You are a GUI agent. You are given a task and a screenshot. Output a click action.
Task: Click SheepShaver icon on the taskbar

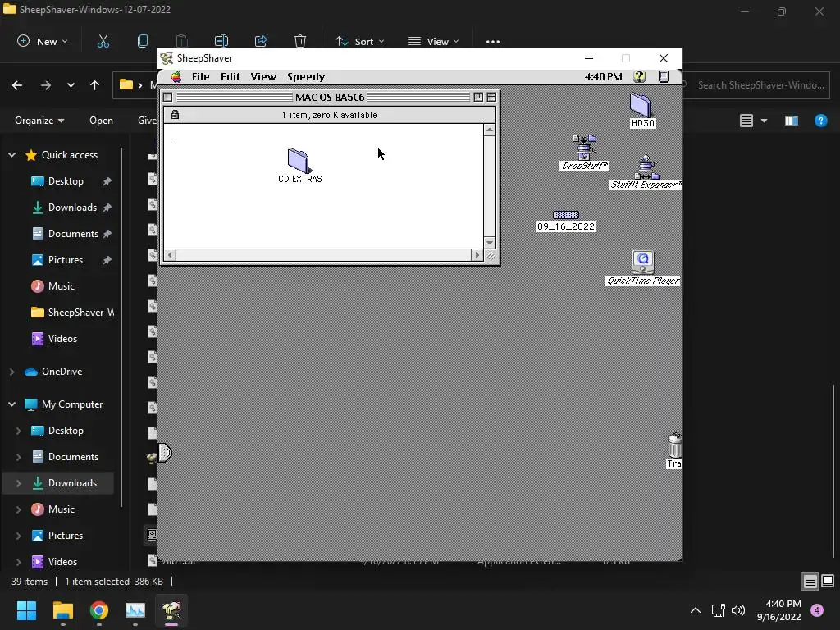(x=171, y=610)
